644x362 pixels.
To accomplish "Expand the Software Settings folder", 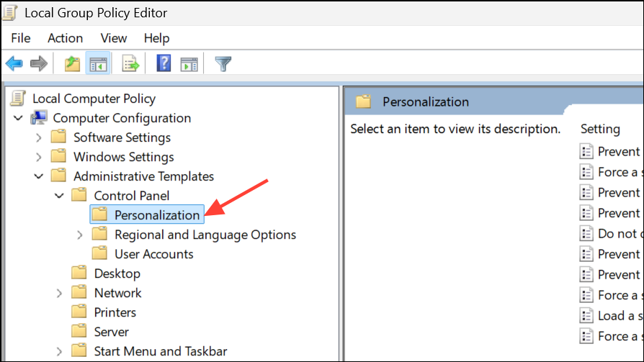I will click(x=39, y=137).
